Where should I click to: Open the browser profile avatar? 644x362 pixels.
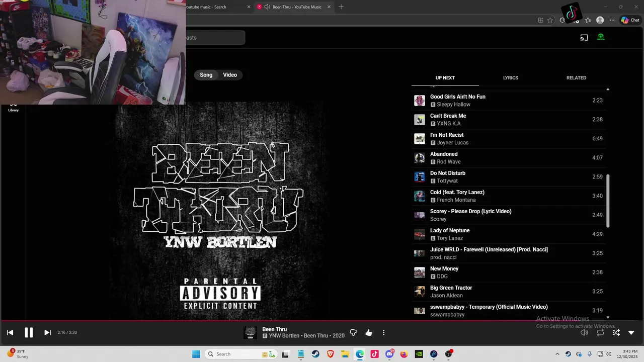pos(600,20)
